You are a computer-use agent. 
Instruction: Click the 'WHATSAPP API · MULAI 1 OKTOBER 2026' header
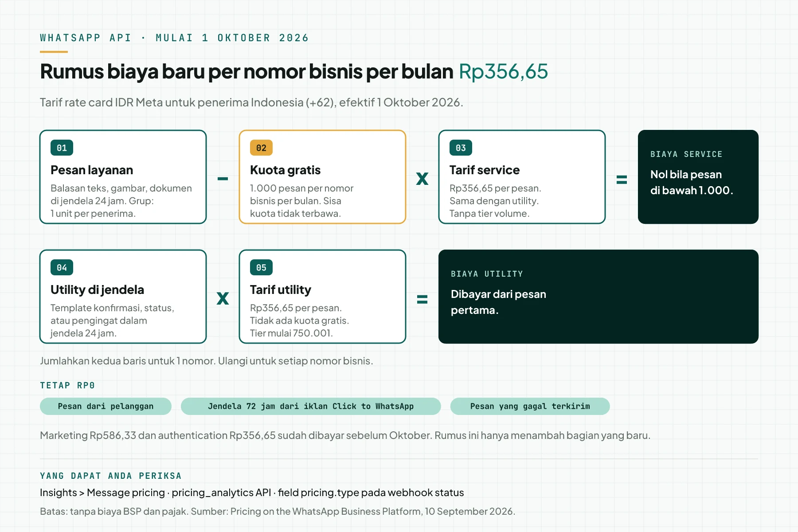[174, 38]
